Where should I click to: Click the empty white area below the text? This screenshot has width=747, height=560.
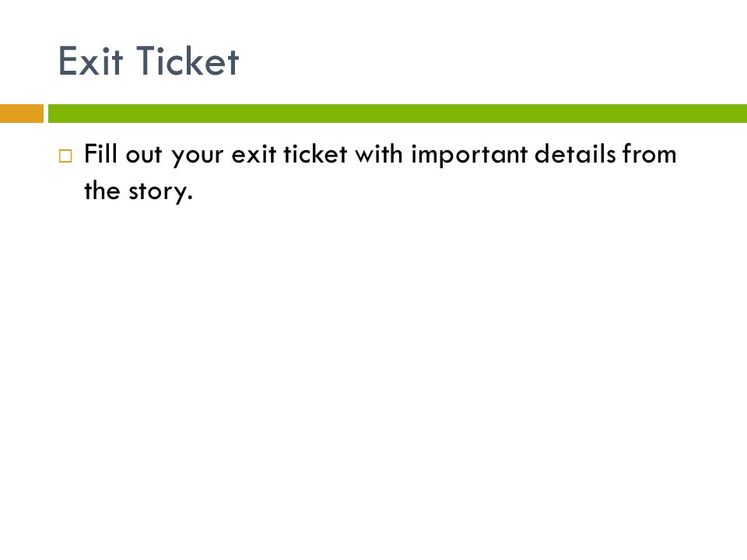[x=373, y=372]
